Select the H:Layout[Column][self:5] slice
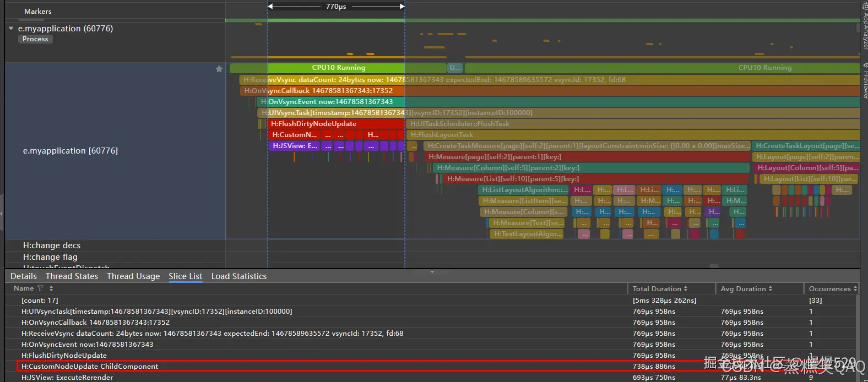This screenshot has height=382, width=868. coord(807,168)
